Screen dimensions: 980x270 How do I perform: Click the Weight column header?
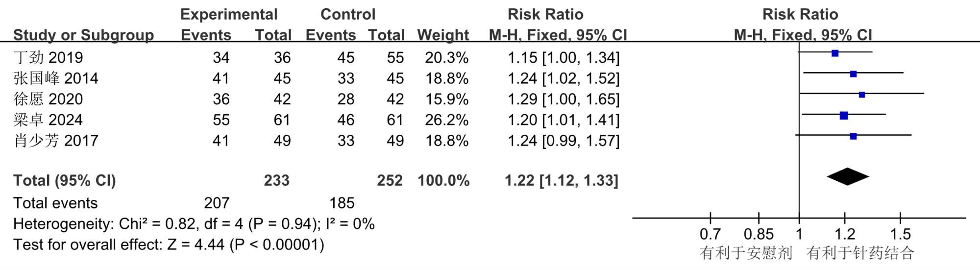click(x=443, y=35)
